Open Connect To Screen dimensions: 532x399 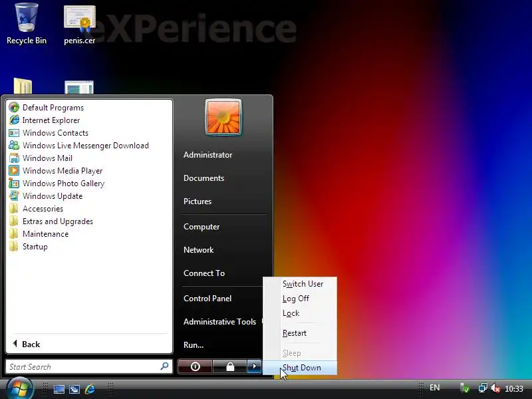click(204, 273)
